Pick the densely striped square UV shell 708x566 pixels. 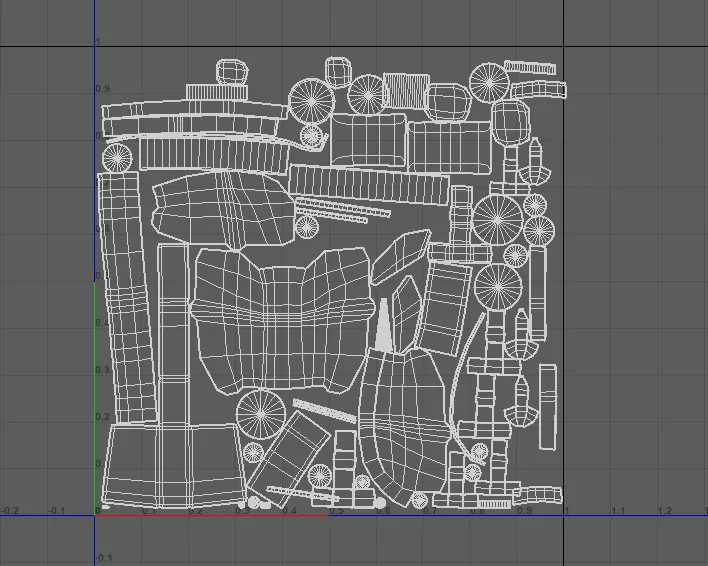pyautogui.click(x=405, y=92)
